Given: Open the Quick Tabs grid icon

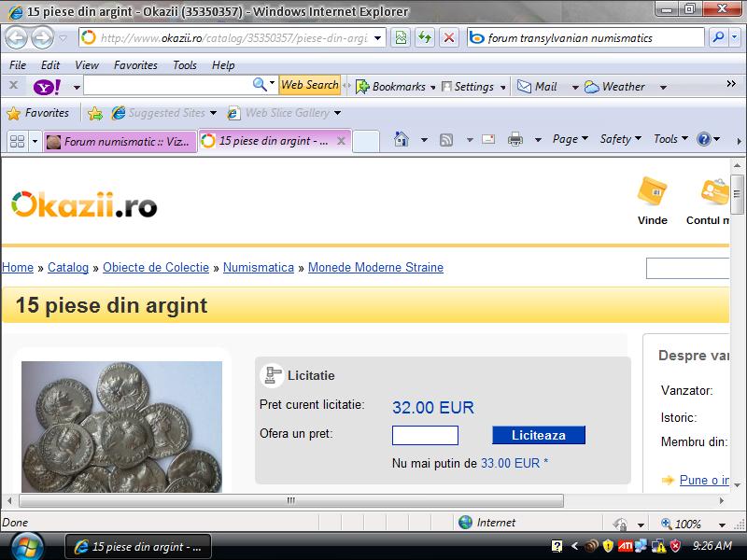Looking at the screenshot, I should [16, 141].
